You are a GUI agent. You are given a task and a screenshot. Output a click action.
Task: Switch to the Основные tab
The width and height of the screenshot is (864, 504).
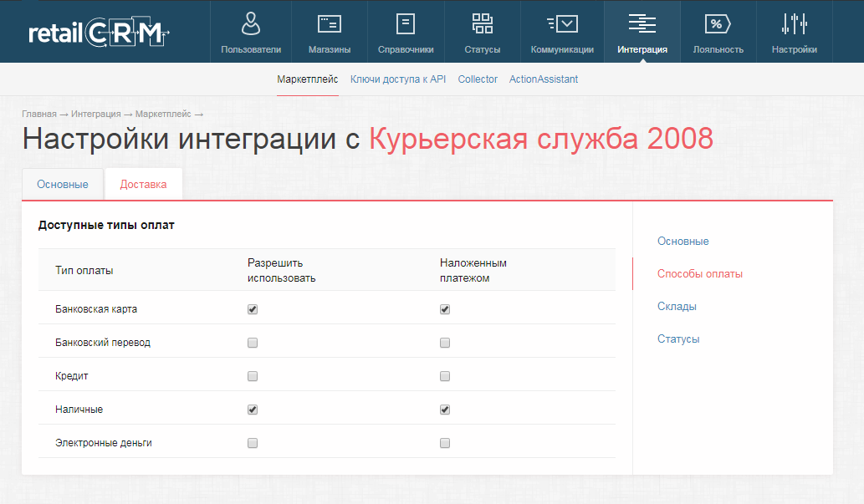click(62, 185)
